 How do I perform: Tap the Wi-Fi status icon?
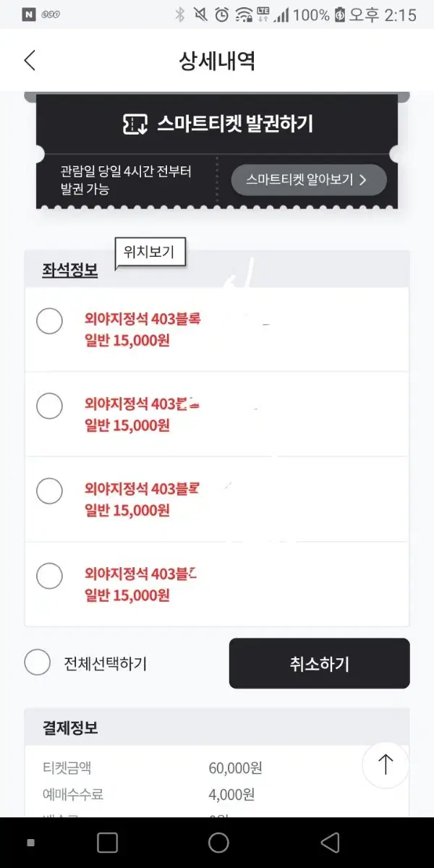click(244, 14)
